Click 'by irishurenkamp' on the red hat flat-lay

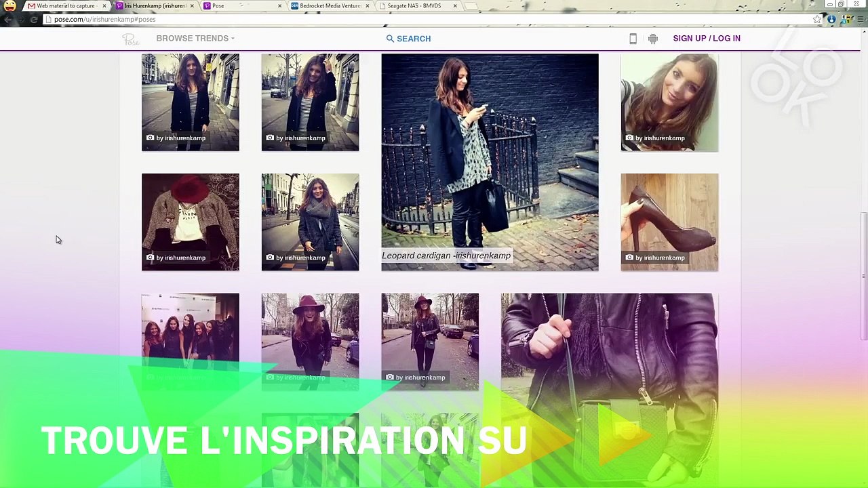[181, 258]
